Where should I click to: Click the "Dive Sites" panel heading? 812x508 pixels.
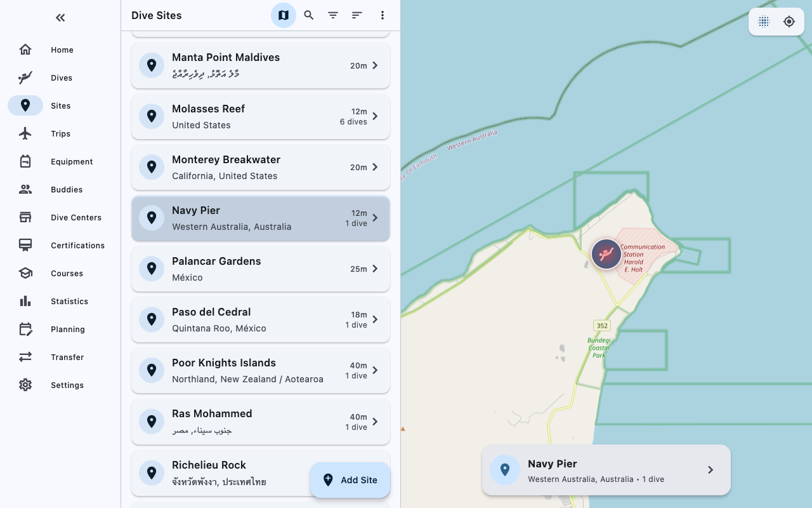157,15
